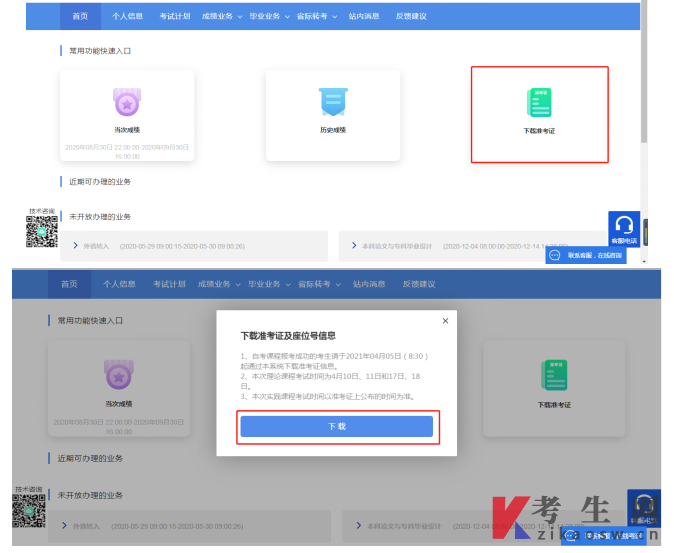This screenshot has height=553, width=674.
Task: Click dialog note about 4月10日、11日和17日 exam dates
Action: (x=330, y=381)
